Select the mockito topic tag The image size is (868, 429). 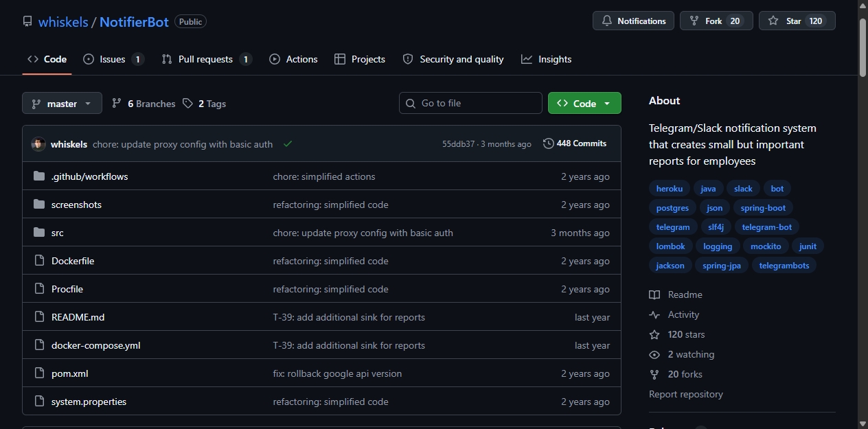tap(766, 246)
